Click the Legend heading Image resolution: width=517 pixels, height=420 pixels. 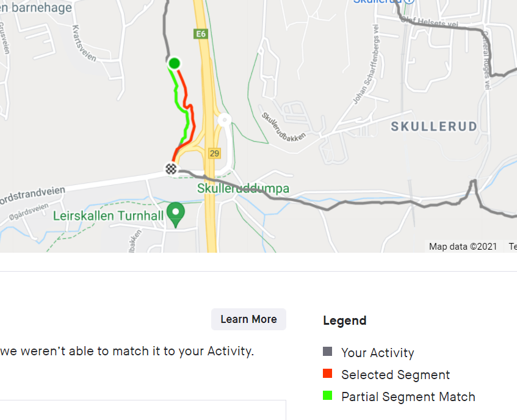[x=344, y=320]
